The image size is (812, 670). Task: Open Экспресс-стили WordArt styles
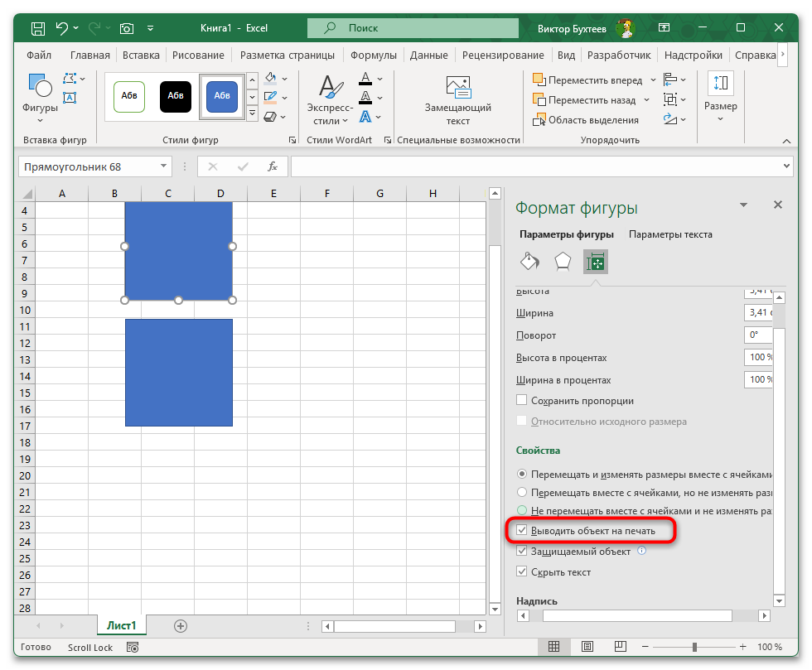click(x=330, y=99)
